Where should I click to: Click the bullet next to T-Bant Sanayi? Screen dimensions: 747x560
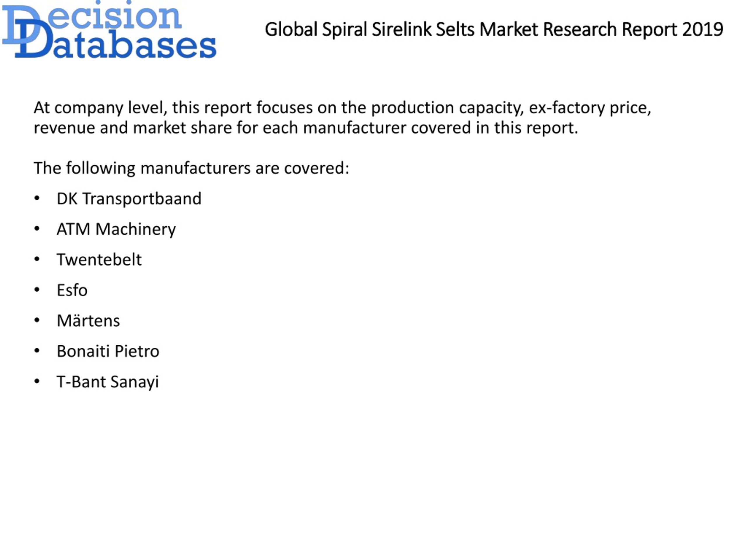pos(37,381)
